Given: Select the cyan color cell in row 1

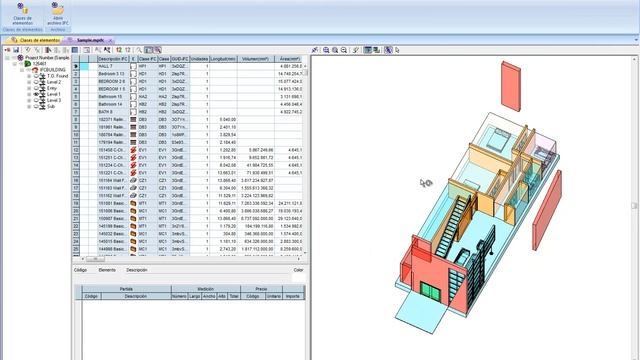Looking at the screenshot, I should coord(84,66).
